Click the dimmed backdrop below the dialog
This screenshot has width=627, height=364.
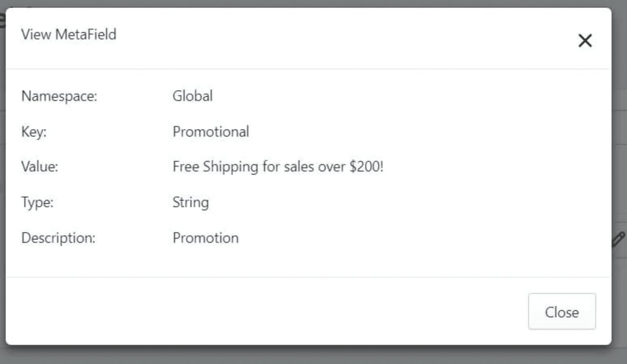point(308,355)
